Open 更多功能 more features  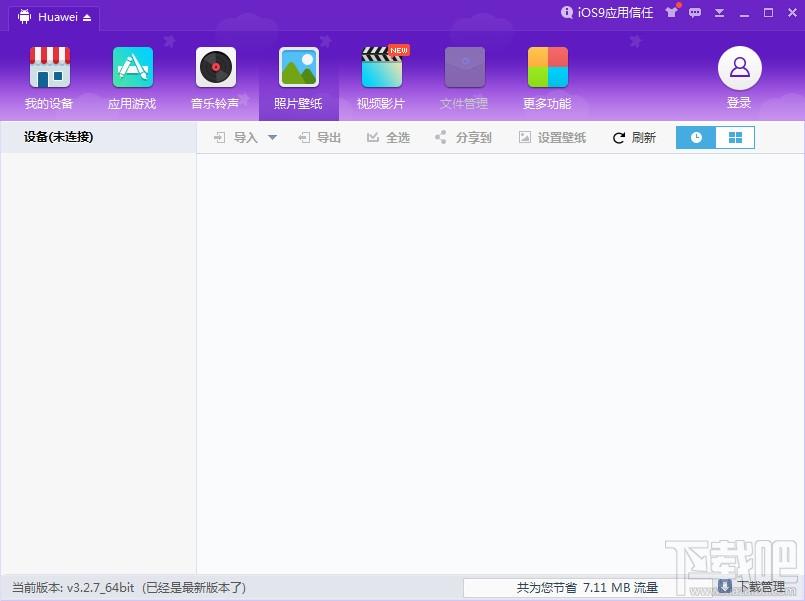point(547,78)
